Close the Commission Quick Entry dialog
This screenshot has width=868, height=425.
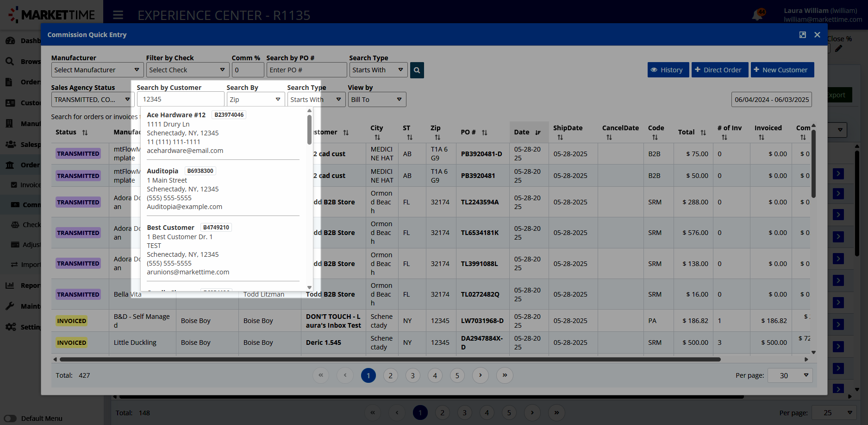(x=817, y=35)
